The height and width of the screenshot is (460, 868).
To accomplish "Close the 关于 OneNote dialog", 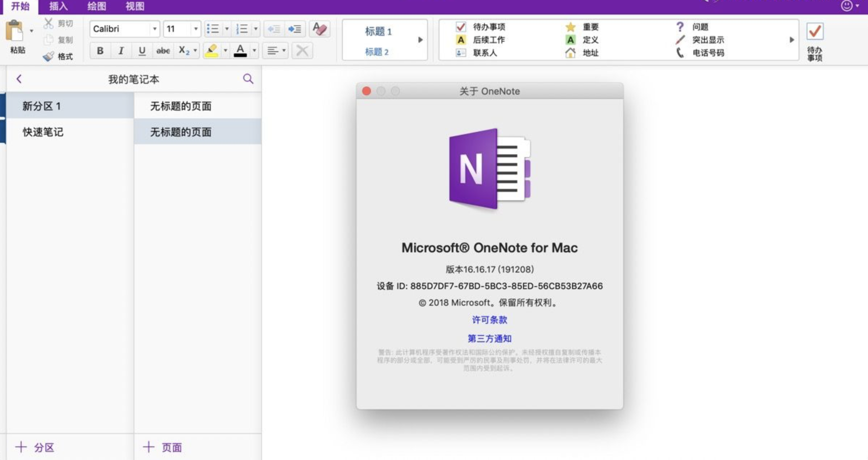I will pyautogui.click(x=367, y=91).
